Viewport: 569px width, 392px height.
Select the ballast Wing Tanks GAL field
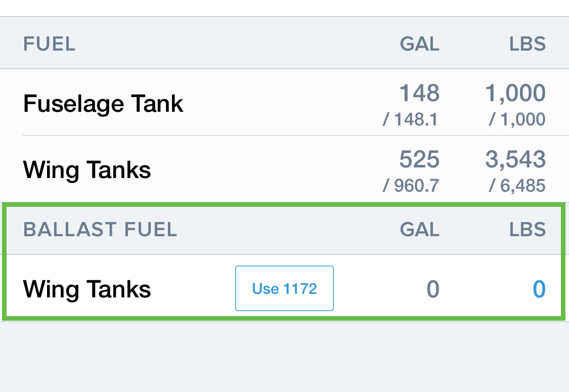tap(433, 288)
